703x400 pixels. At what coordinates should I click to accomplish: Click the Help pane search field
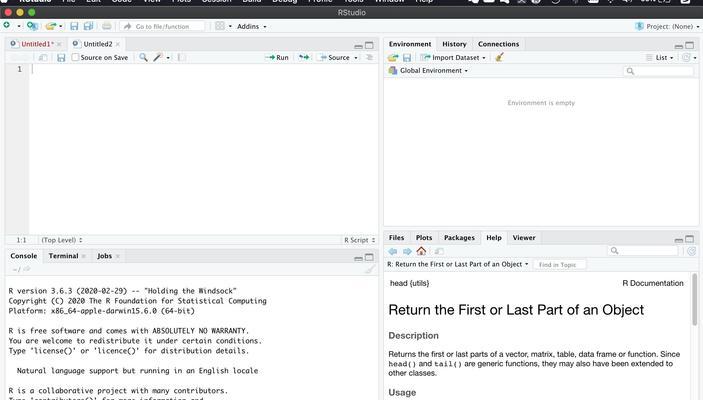click(x=642, y=251)
